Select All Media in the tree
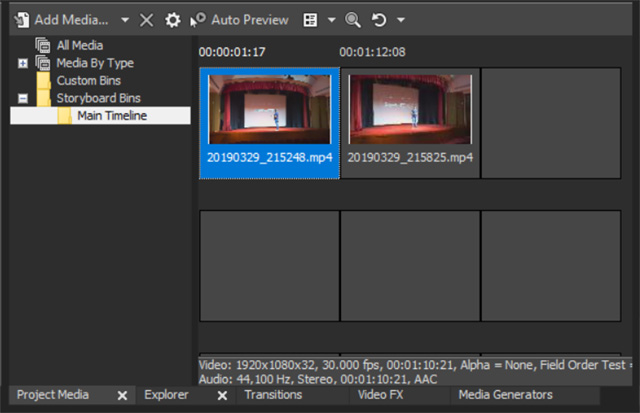640x413 pixels. coord(80,45)
